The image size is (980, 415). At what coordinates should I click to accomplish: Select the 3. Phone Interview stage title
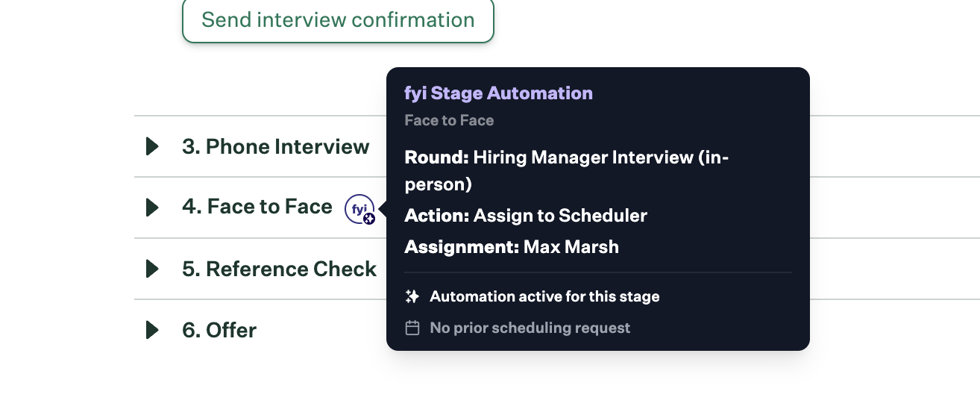[x=276, y=146]
